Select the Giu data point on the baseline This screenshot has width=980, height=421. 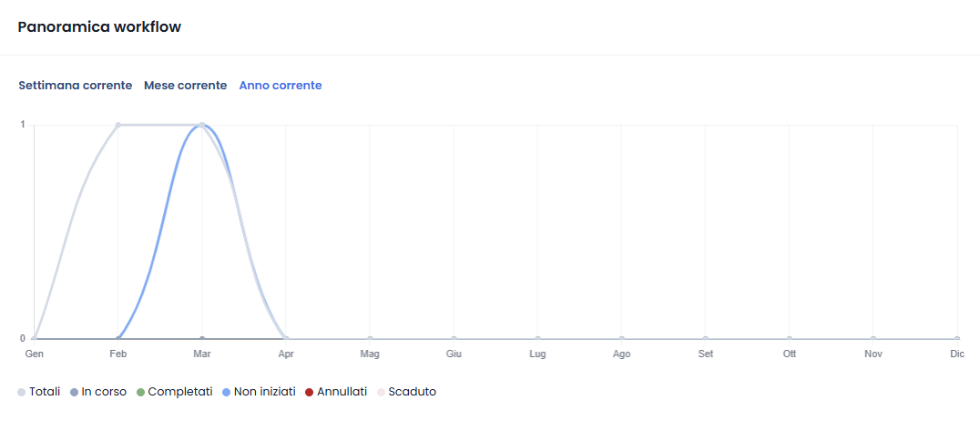[454, 339]
